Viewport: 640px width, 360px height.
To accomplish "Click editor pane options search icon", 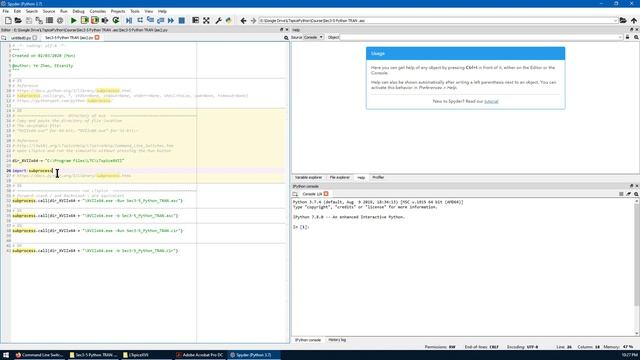I will pyautogui.click(x=286, y=38).
